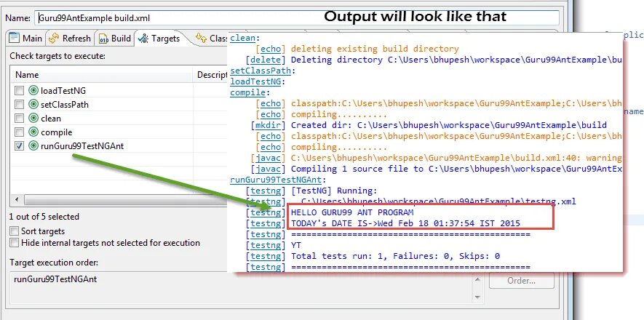This screenshot has height=320, width=644.
Task: Check the compile target checkbox
Action: 20,132
